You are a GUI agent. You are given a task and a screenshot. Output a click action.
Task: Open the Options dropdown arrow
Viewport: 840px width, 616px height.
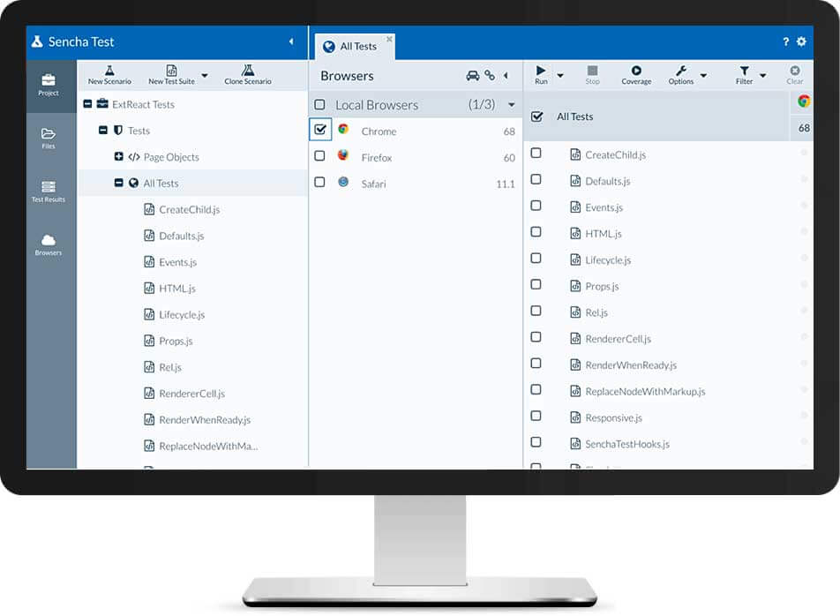click(x=704, y=76)
